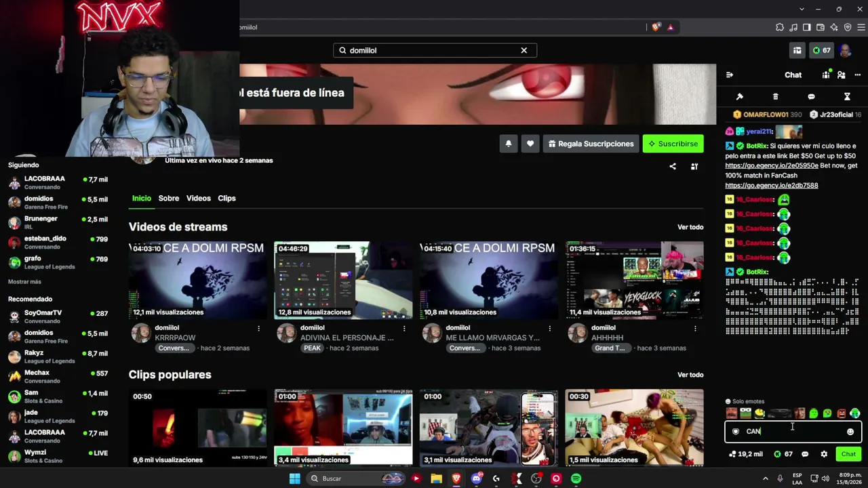
Task: Open the browser extensions puzzle icon
Action: pyautogui.click(x=780, y=27)
